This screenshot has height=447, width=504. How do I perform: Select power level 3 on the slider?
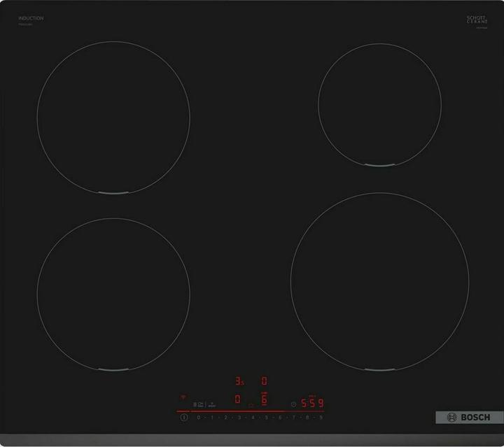pyautogui.click(x=239, y=418)
